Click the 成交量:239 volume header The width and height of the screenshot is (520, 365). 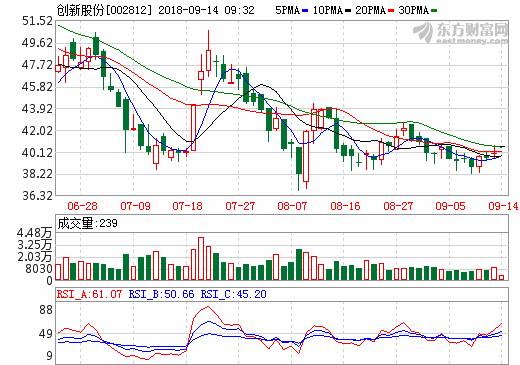coord(87,223)
